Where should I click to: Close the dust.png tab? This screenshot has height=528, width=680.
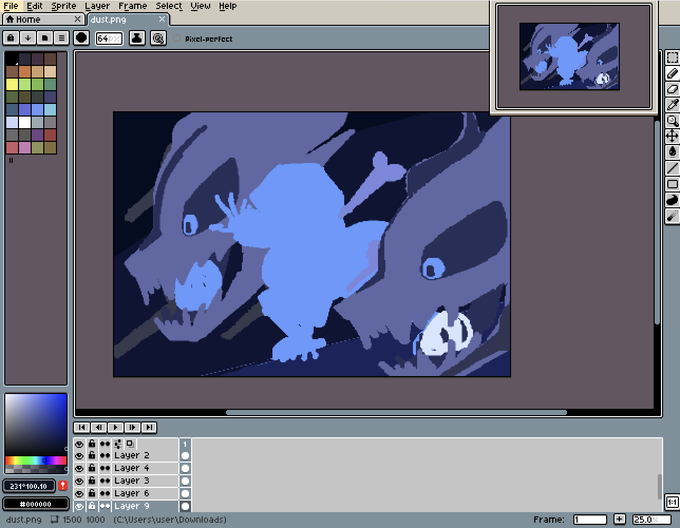tap(162, 19)
